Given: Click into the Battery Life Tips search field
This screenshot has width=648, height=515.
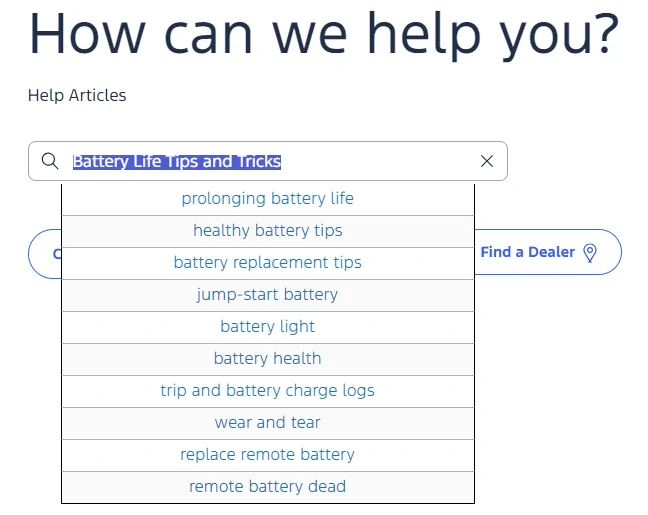Looking at the screenshot, I should click(x=380, y=161).
